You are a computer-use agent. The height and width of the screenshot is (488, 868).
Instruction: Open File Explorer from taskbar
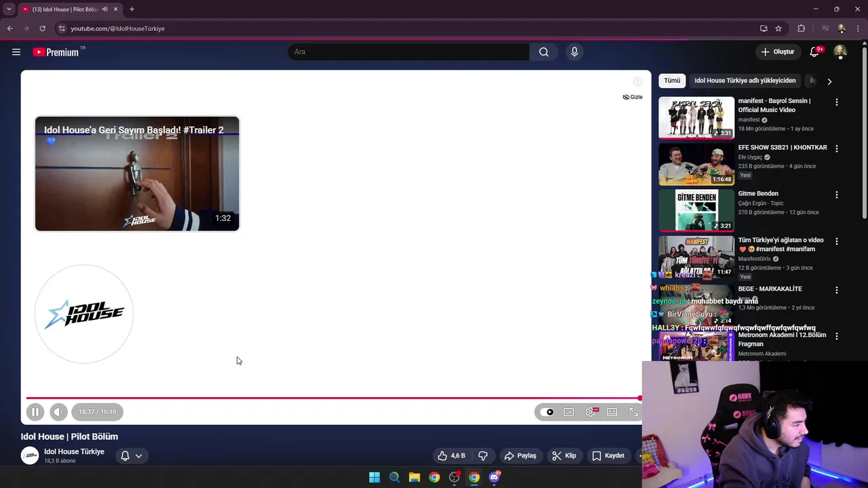point(414,477)
